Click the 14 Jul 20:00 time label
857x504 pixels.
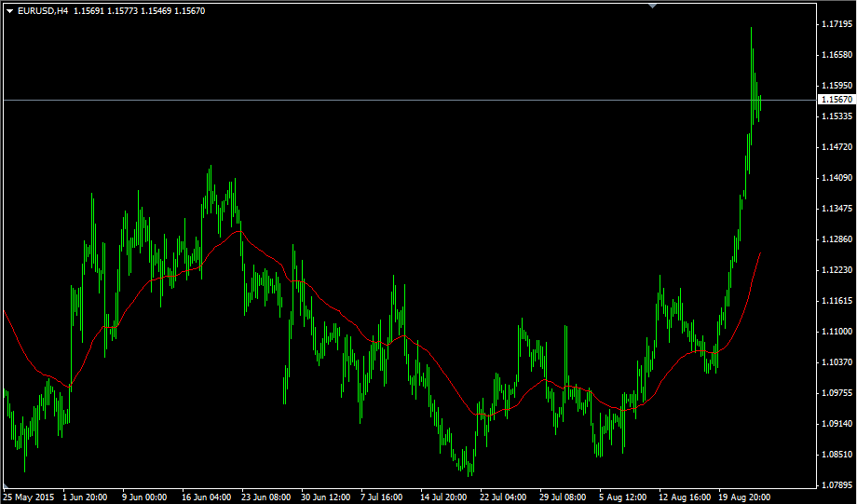click(x=443, y=497)
